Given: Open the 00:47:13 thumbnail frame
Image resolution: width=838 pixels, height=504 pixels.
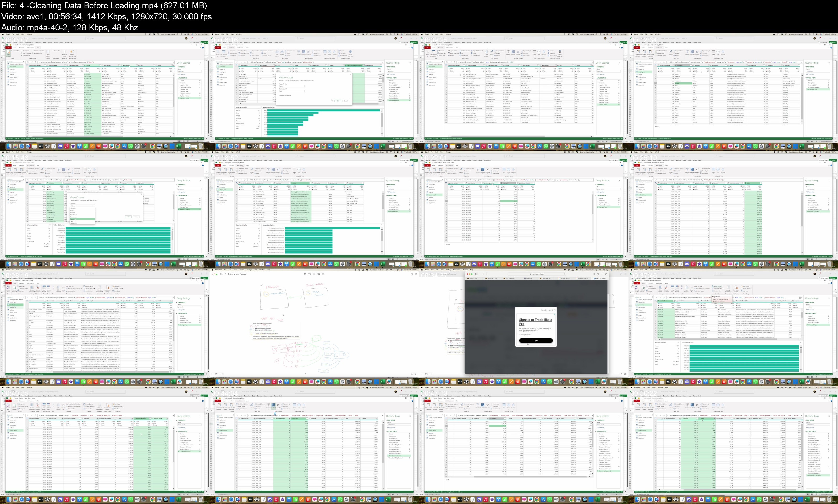Looking at the screenshot, I should pos(524,445).
